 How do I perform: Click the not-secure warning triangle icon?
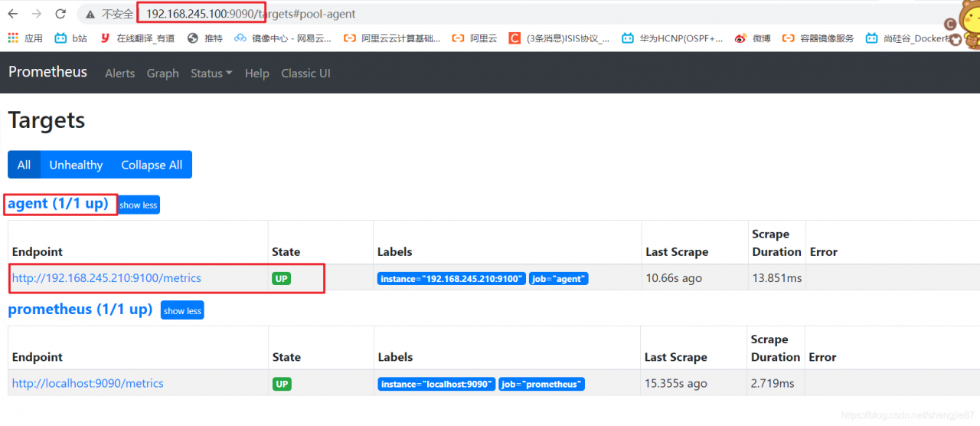coord(90,14)
